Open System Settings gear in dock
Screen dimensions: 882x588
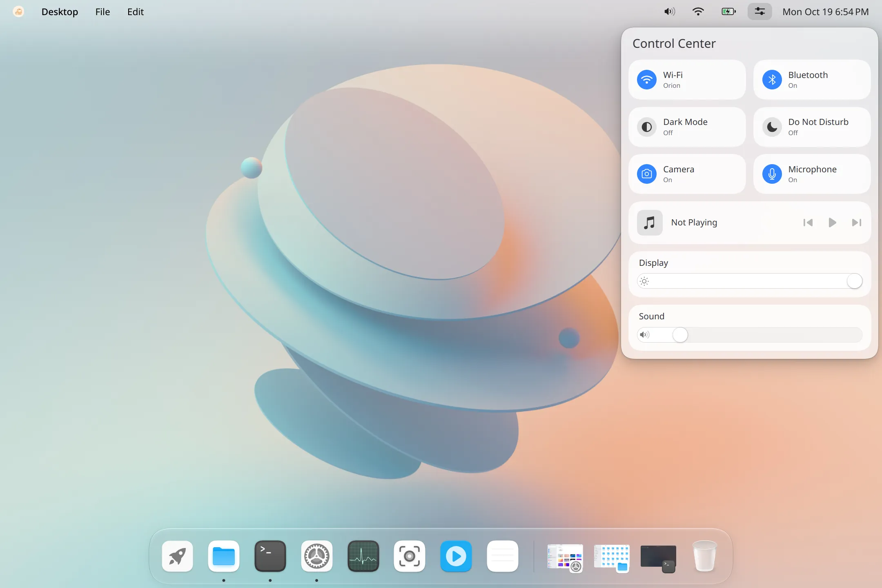(x=317, y=556)
